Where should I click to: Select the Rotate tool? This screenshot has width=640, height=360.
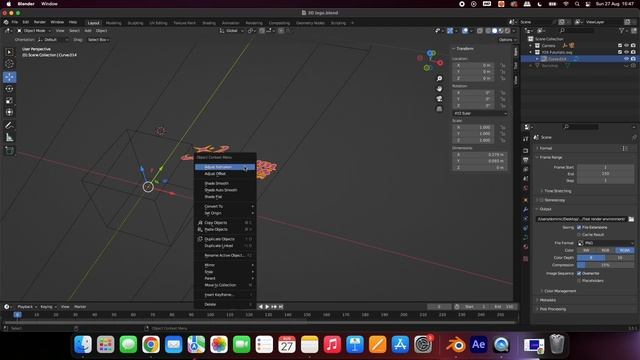click(9, 89)
